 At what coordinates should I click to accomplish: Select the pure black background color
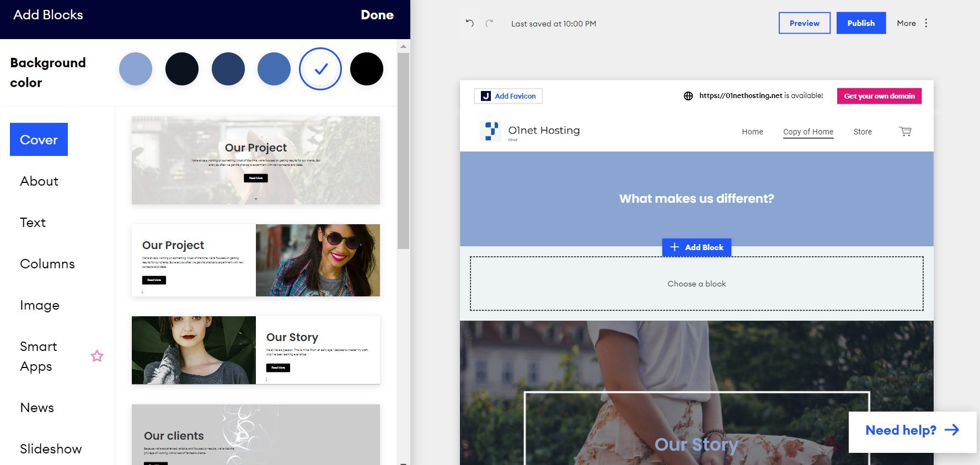click(x=367, y=69)
